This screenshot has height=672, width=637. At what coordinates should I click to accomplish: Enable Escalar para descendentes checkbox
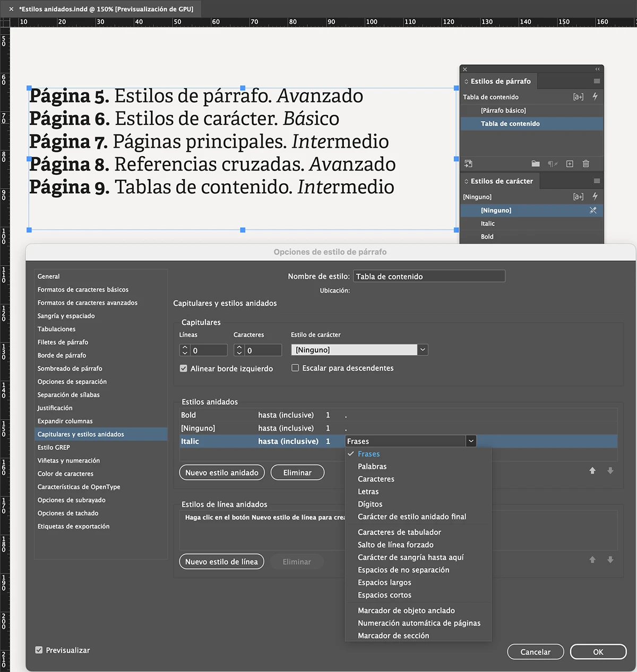click(295, 368)
